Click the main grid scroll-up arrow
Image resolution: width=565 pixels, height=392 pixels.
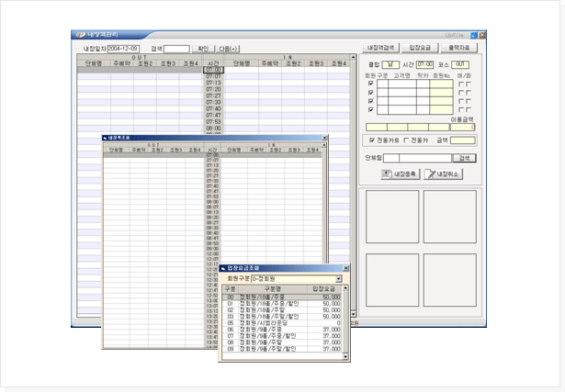pyautogui.click(x=351, y=58)
